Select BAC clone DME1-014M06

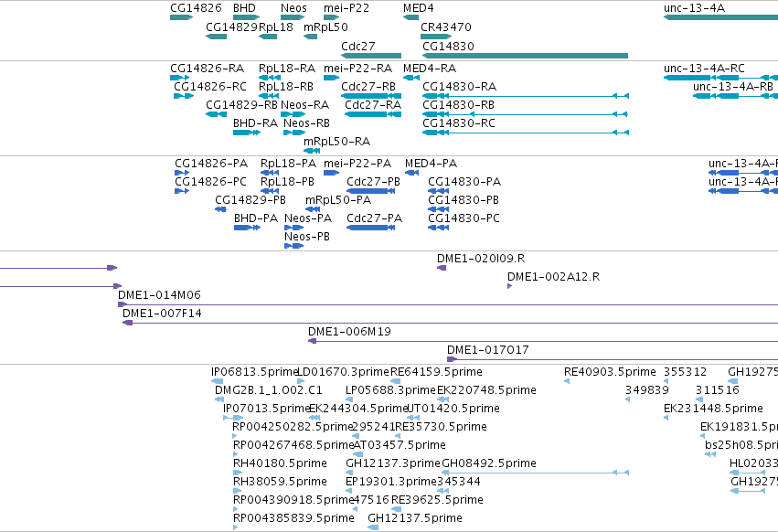point(448,304)
